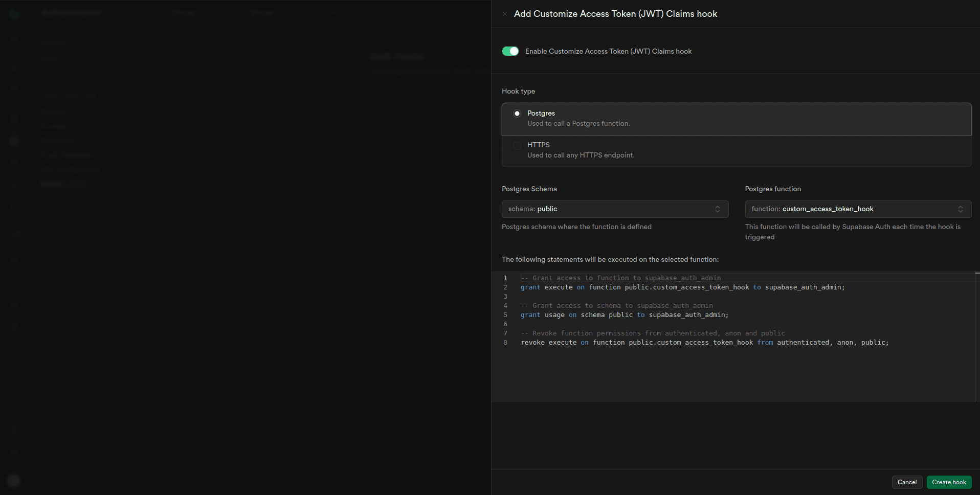
Task: Click the dimmed Auth Hooks page title
Action: (x=397, y=57)
